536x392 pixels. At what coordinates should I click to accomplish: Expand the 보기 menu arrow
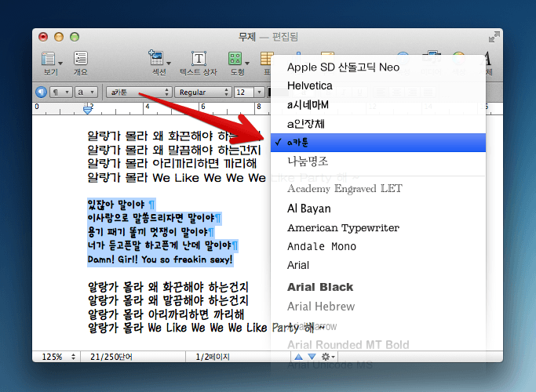click(x=60, y=64)
